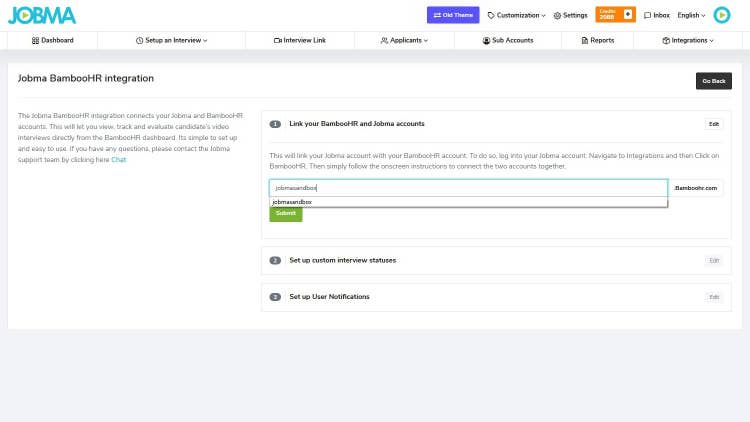The height and width of the screenshot is (422, 750).
Task: Open the English language dropdown
Action: tap(691, 15)
